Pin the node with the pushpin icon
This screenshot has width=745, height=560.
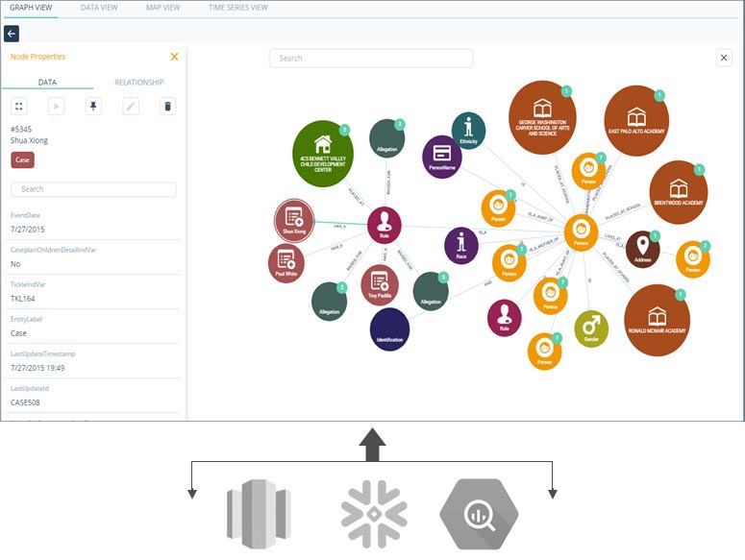point(93,107)
